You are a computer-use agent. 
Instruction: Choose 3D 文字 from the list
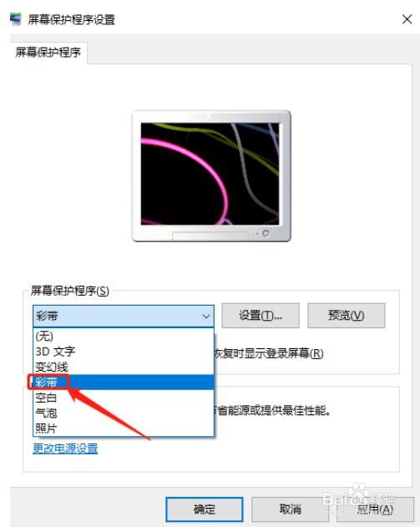[x=124, y=352]
